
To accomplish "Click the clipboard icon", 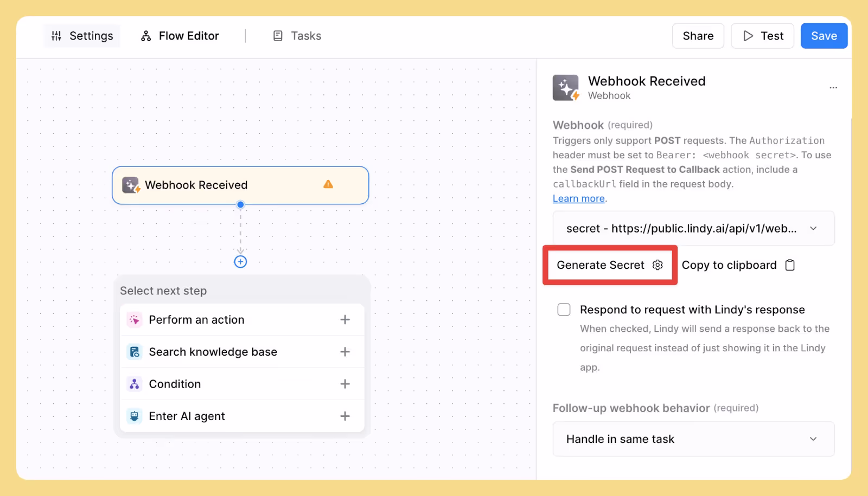I will click(x=790, y=265).
